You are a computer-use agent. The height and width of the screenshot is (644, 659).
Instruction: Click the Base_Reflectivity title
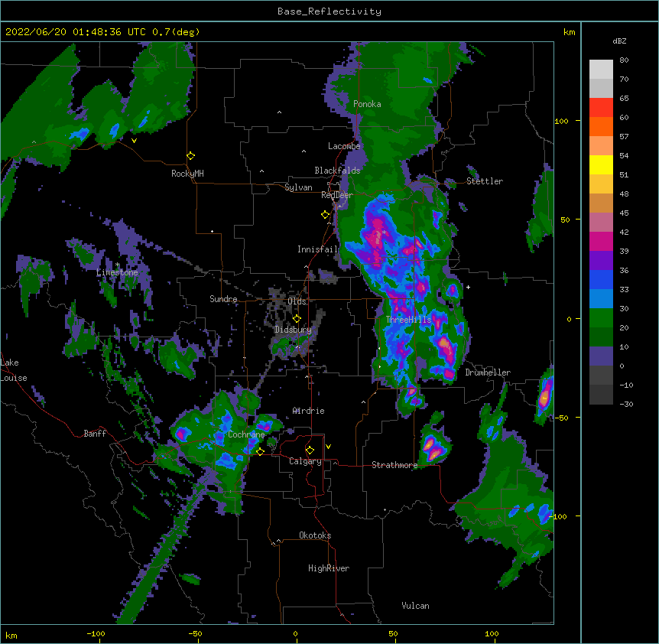click(x=329, y=11)
